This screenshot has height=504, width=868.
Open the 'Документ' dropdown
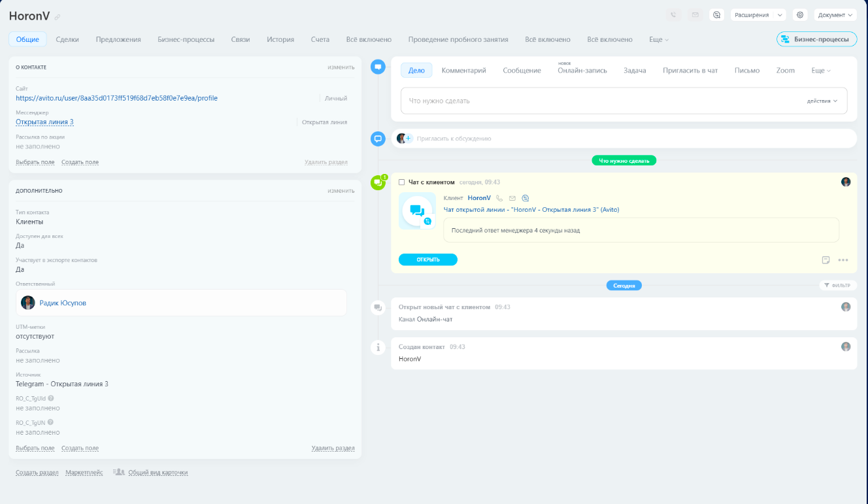[835, 15]
